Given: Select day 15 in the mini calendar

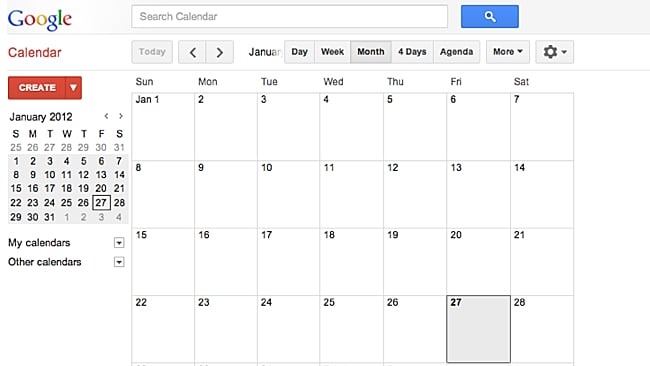Looking at the screenshot, I should tap(16, 189).
